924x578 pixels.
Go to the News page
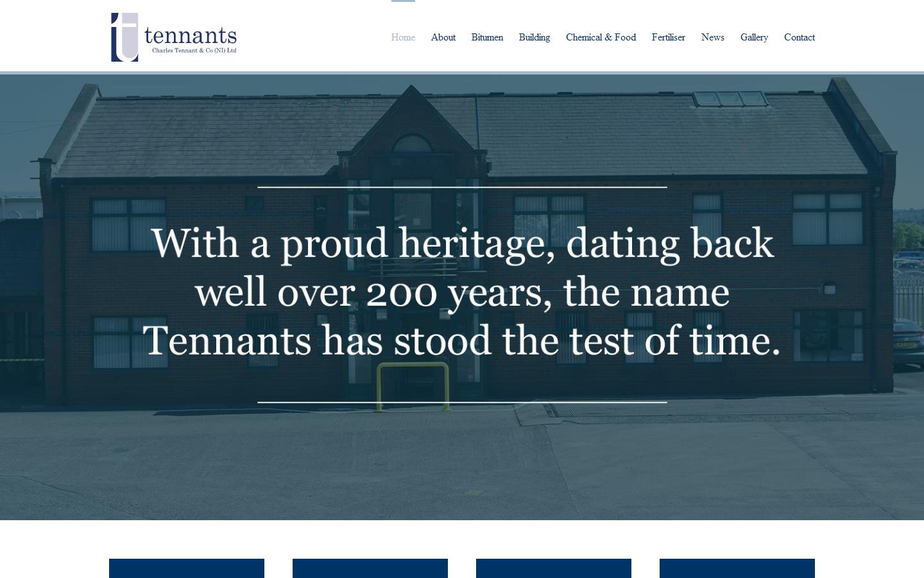(x=712, y=37)
